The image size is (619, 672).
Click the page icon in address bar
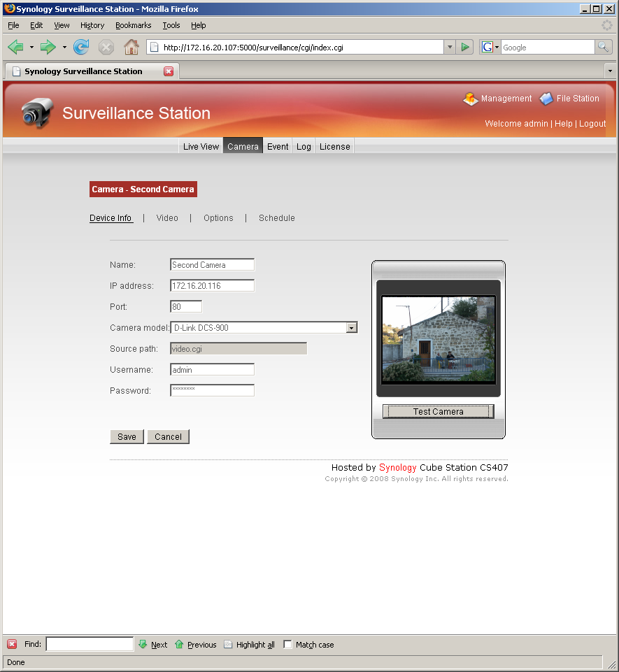(x=155, y=47)
